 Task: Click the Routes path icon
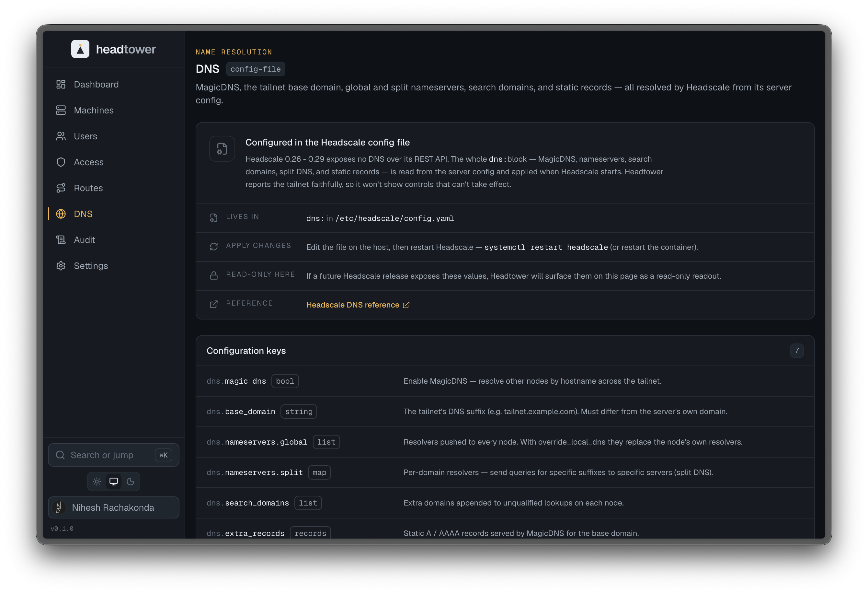point(61,188)
